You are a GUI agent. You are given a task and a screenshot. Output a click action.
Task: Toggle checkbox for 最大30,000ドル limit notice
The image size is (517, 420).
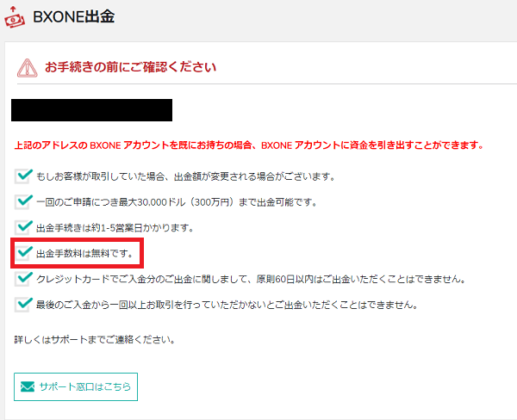point(23,201)
